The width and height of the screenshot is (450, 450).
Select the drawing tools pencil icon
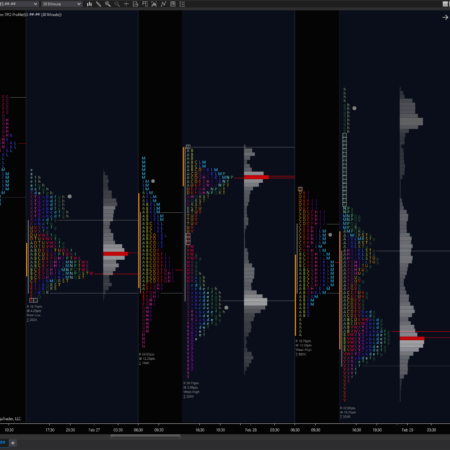coord(99,4)
